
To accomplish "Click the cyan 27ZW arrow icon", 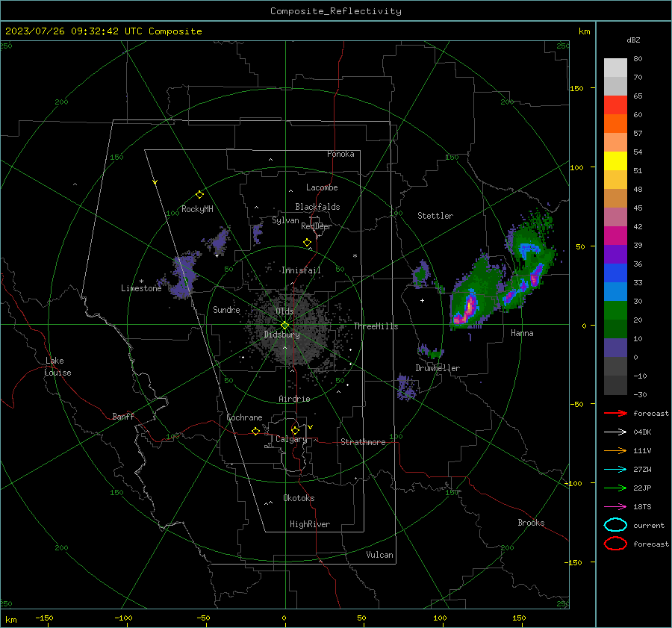I will [x=615, y=470].
